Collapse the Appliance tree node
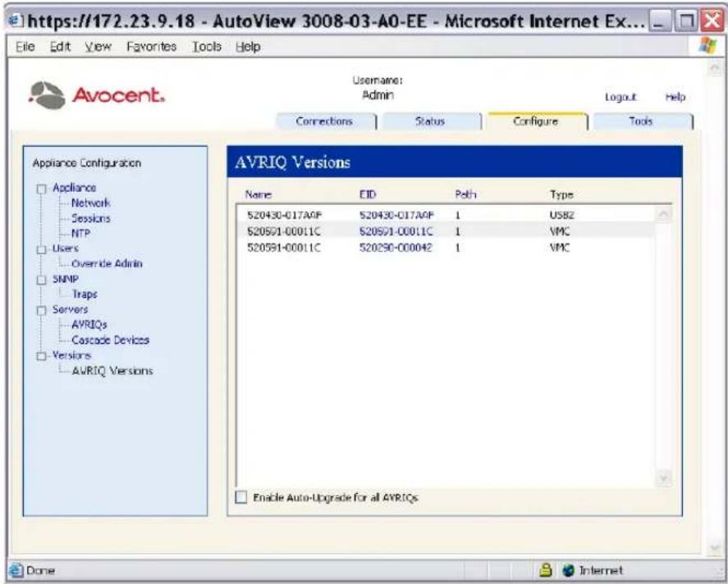 [42, 189]
